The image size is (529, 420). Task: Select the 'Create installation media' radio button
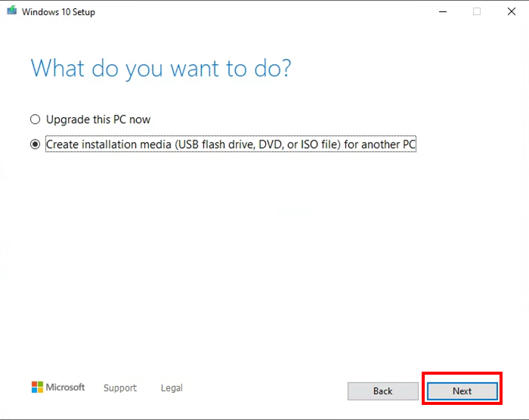click(35, 144)
